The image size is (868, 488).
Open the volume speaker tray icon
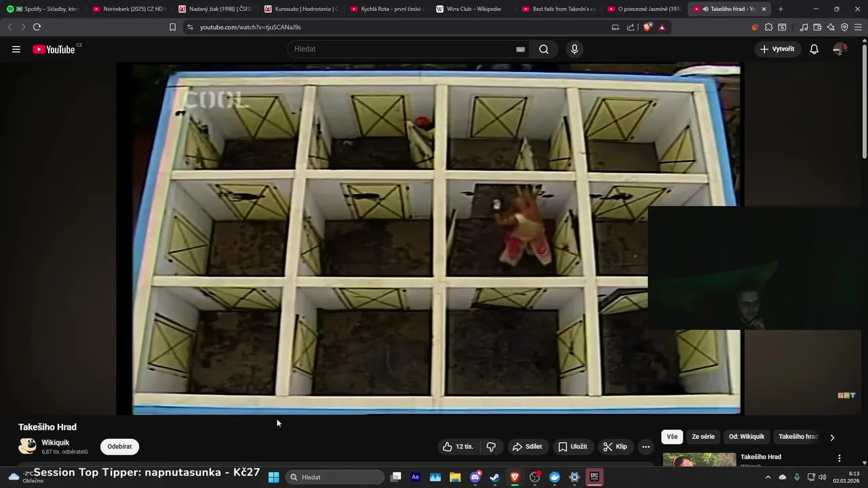(822, 477)
